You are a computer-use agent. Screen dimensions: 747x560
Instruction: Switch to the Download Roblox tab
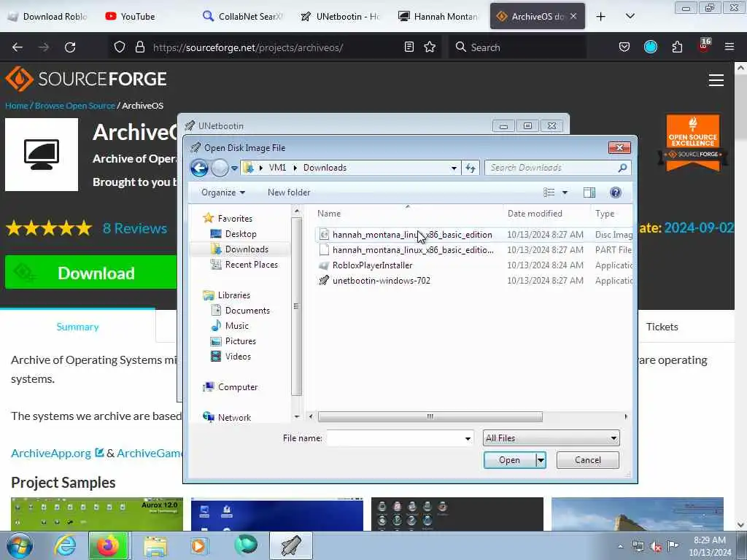[x=47, y=16]
